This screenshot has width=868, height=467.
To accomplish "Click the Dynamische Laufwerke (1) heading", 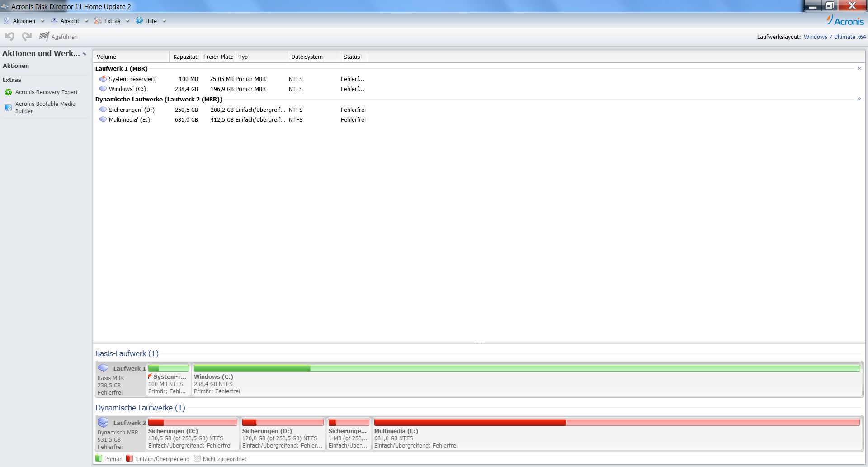I will coord(140,408).
